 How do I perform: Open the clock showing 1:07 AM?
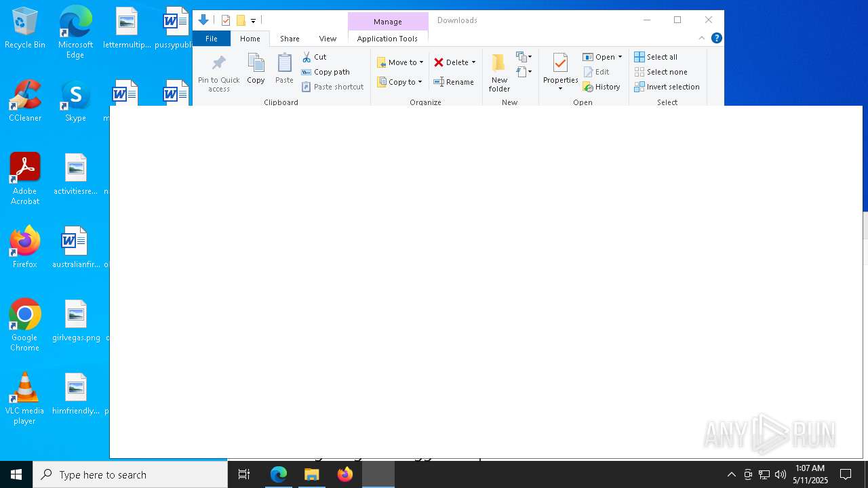click(810, 474)
